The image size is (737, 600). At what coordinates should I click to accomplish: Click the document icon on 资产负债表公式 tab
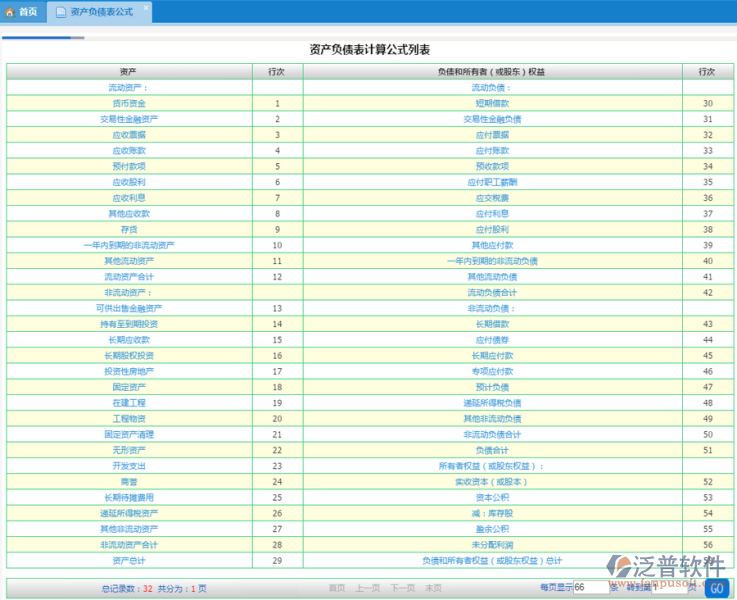tap(61, 12)
